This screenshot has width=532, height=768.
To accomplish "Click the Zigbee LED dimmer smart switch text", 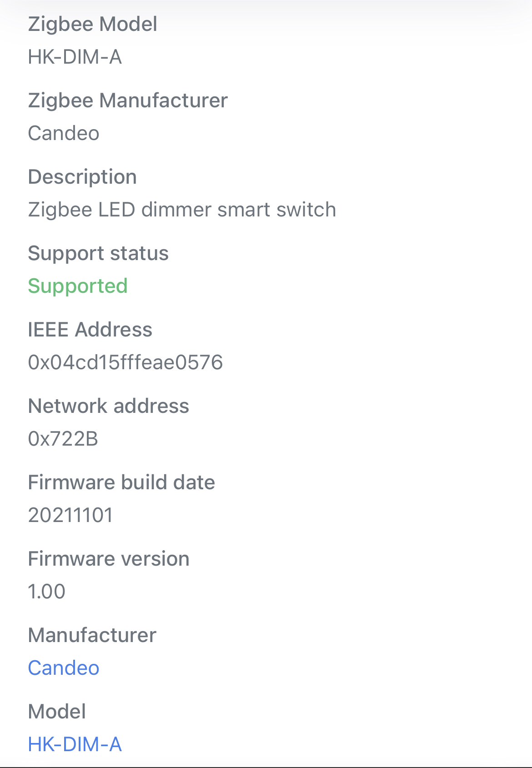I will [182, 209].
